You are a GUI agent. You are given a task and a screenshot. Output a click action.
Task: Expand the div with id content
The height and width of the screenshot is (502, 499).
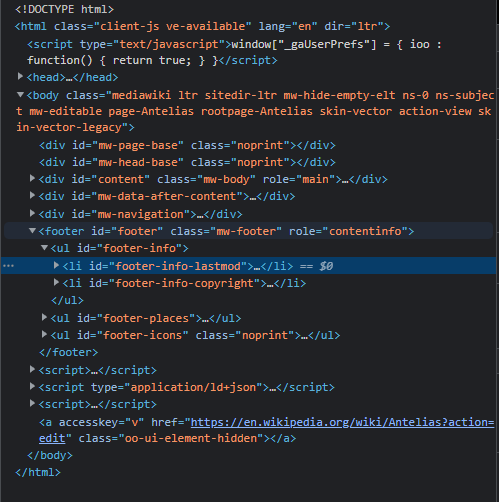coord(32,178)
